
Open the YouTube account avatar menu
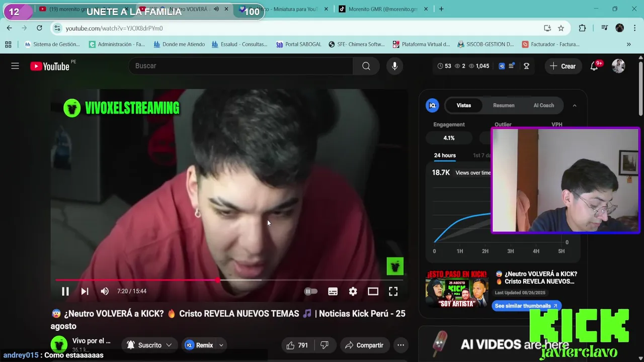click(x=618, y=66)
